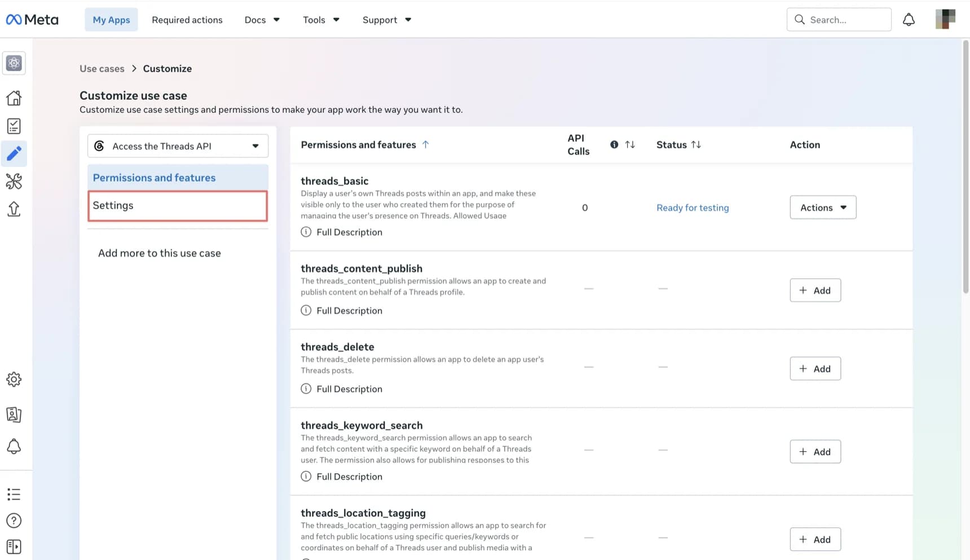Viewport: 970px width, 560px height.
Task: Select the pencil Use cases icon
Action: 14,153
